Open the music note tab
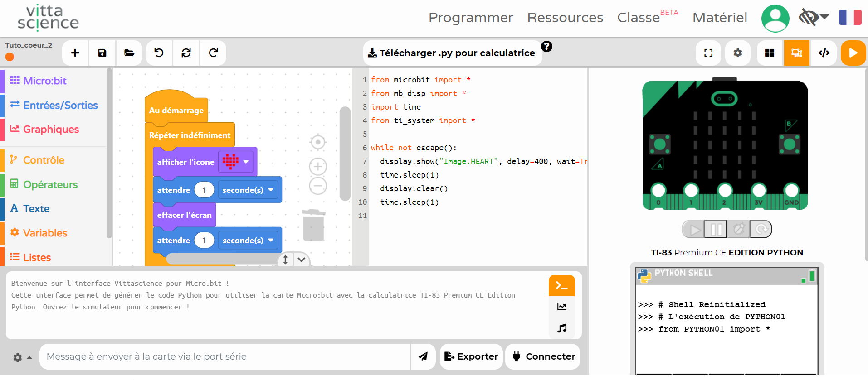This screenshot has height=380, width=868. point(562,328)
